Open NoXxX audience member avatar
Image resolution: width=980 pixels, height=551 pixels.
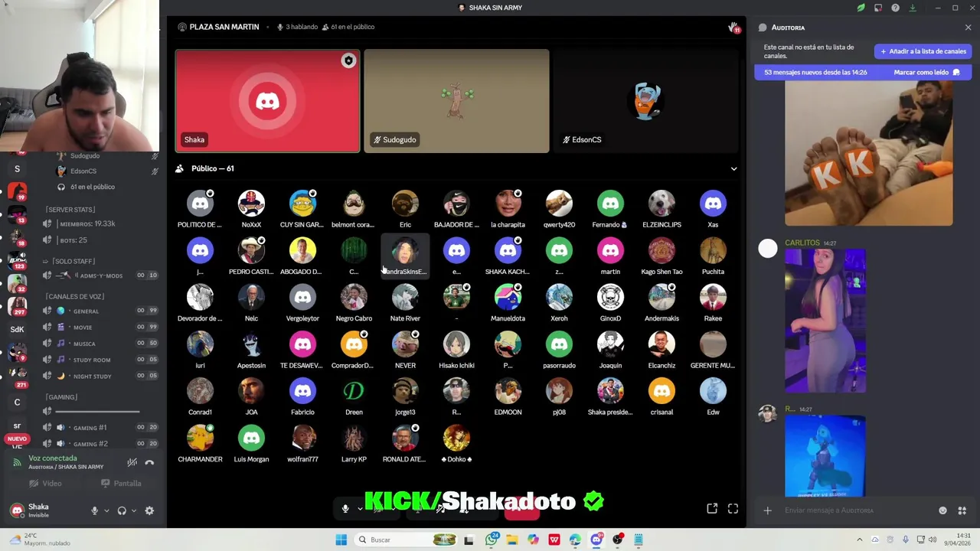pos(251,204)
